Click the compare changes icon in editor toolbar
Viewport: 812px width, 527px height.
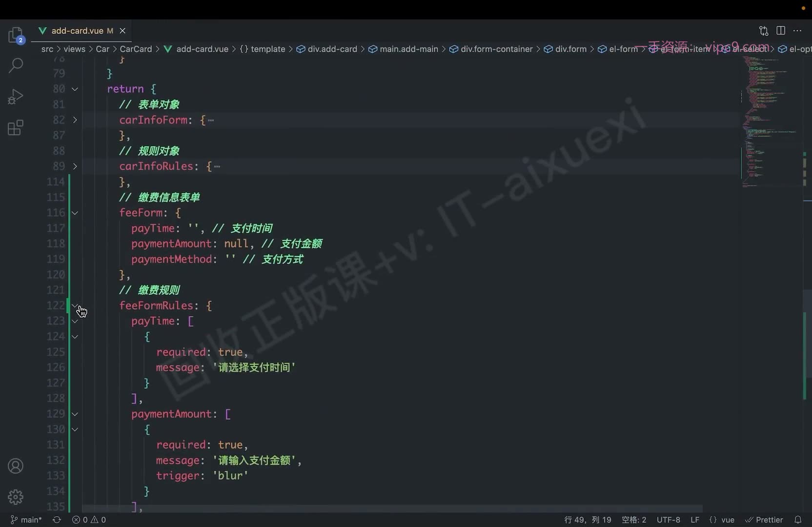pos(764,31)
